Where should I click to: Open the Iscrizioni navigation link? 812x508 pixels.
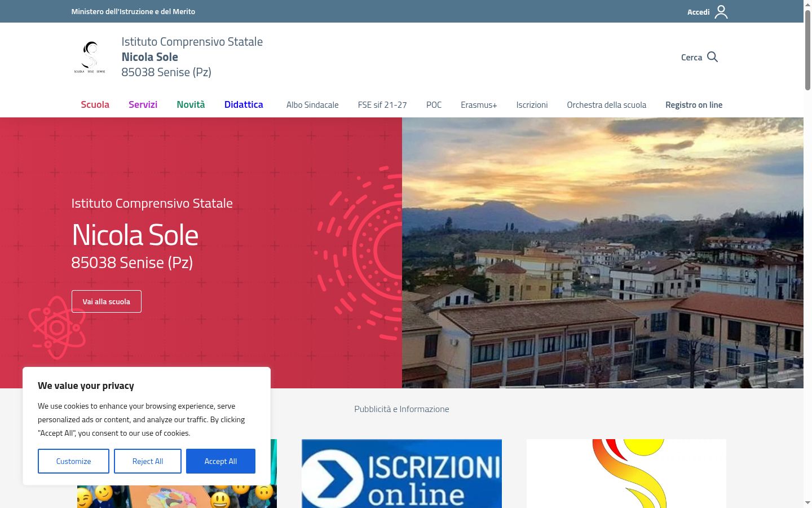pos(532,105)
